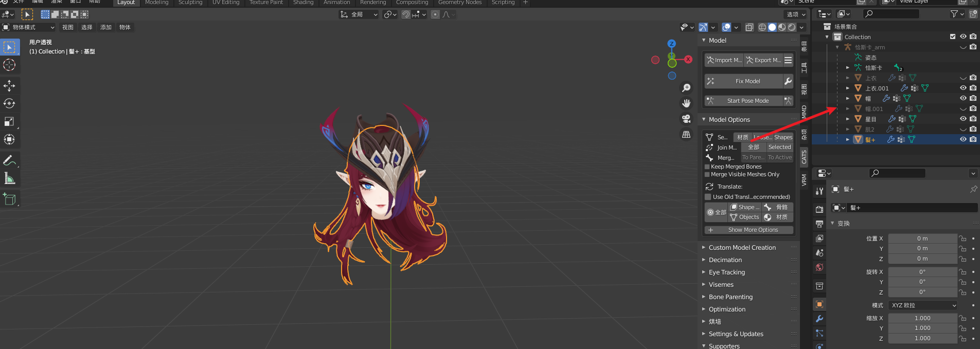Pin the 髪+ properties panel
Screen dimensions: 980x349
pos(973,189)
